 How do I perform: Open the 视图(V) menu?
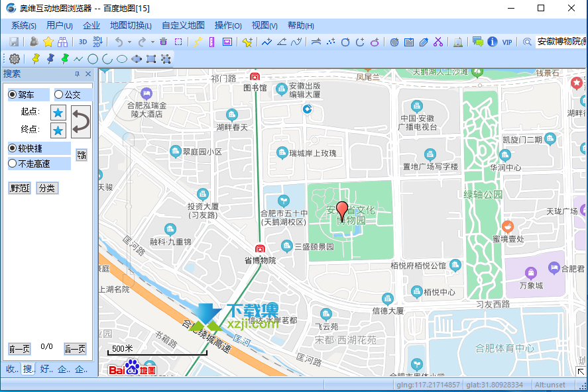(x=265, y=25)
